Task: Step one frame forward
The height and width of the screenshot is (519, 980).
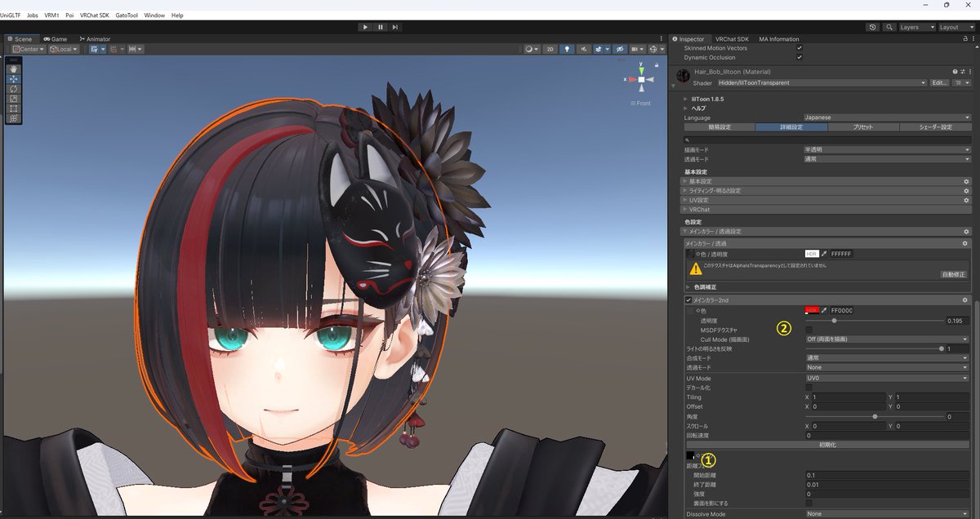Action: click(x=396, y=27)
